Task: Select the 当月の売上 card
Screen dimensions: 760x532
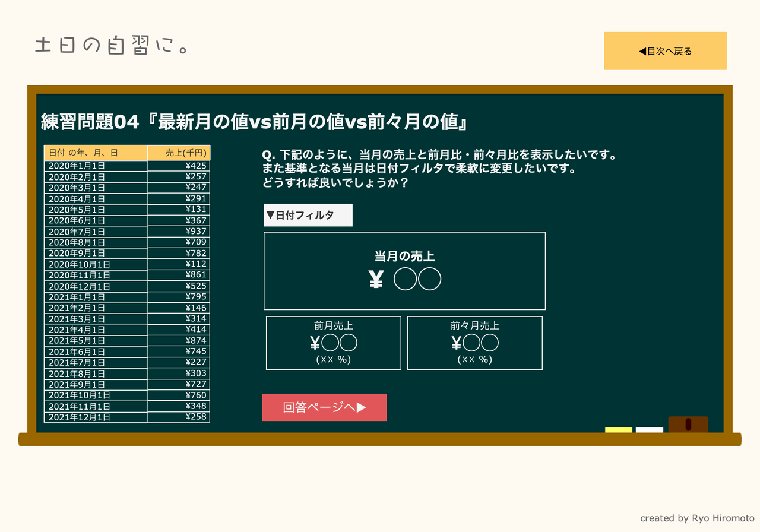Action: click(x=404, y=271)
